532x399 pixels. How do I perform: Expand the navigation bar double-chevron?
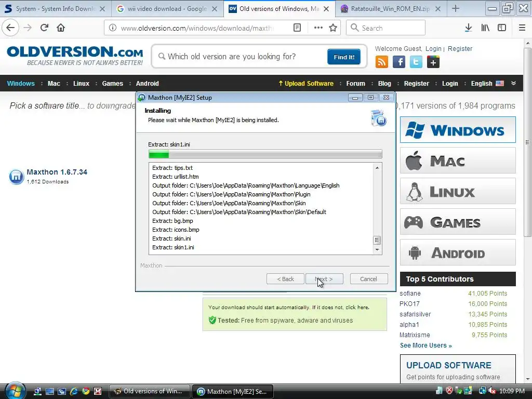click(513, 83)
